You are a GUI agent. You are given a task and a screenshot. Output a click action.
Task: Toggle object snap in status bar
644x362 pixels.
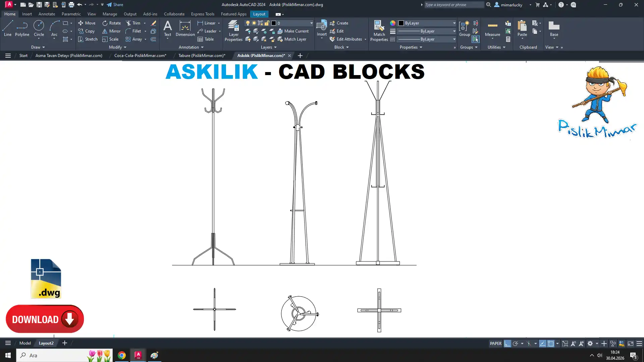(551, 344)
